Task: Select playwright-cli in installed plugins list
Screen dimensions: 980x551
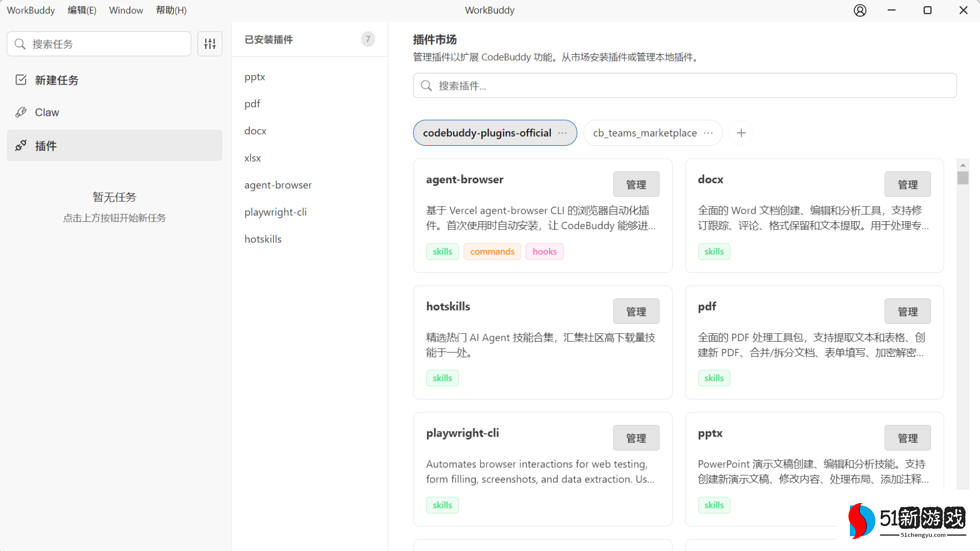Action: (276, 212)
